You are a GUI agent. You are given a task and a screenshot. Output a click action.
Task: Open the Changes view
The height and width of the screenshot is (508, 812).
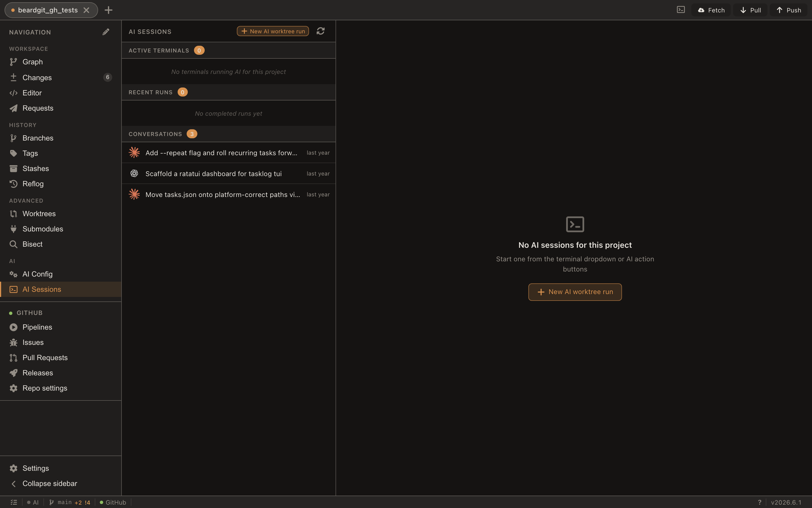coord(61,78)
